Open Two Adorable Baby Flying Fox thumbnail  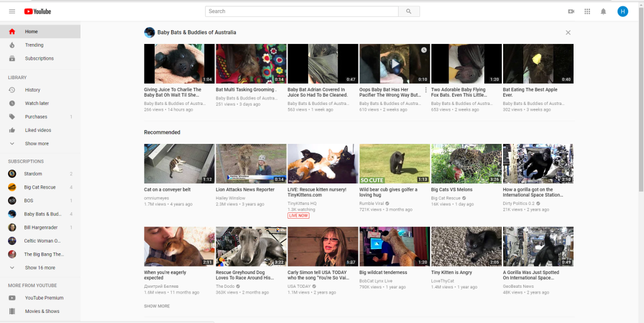click(467, 63)
